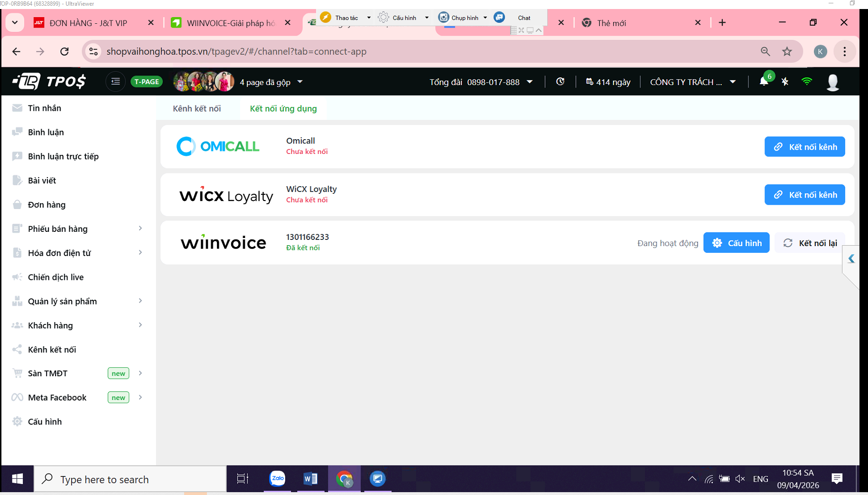Image resolution: width=868 pixels, height=495 pixels.
Task: Click the wifi connection status icon
Action: [x=806, y=82]
